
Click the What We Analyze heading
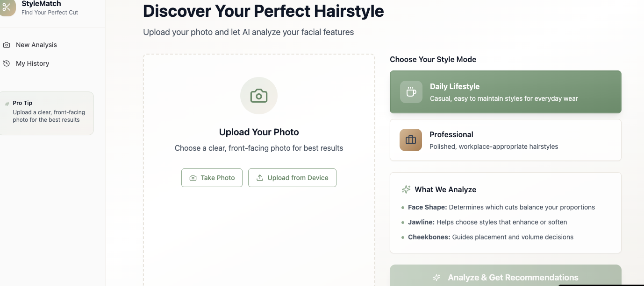pos(445,189)
